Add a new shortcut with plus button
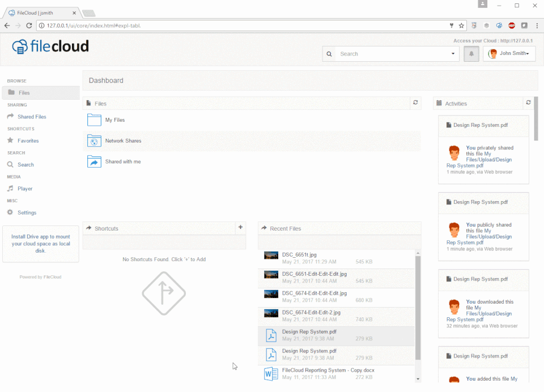This screenshot has height=392, width=544. pos(240,227)
